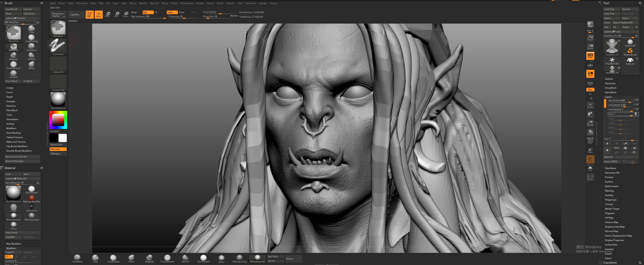Viewport: 644px width, 265px height.
Task: Expand the Polygroups section
Action: tap(610, 200)
